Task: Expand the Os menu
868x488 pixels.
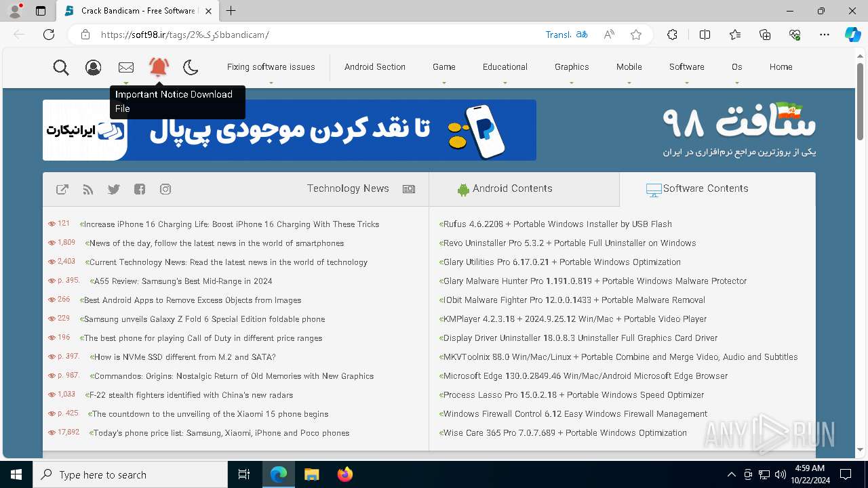Action: click(x=737, y=67)
